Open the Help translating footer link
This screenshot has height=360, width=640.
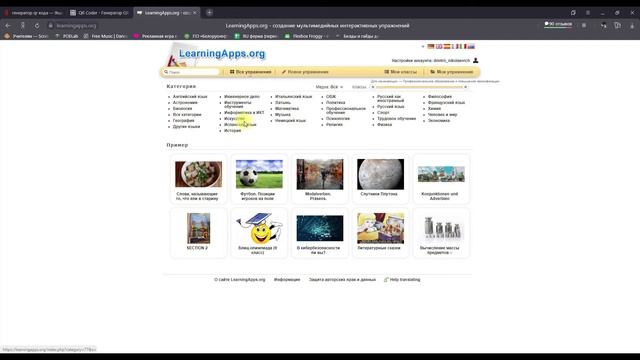402,280
